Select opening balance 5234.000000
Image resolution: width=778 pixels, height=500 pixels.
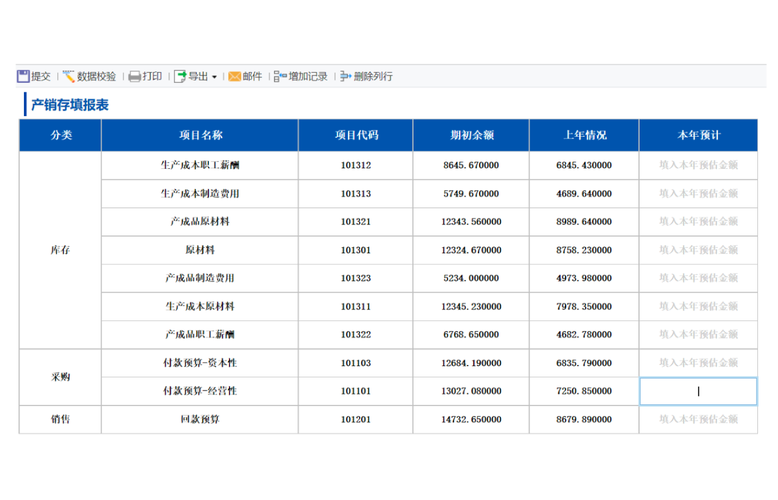coord(471,278)
